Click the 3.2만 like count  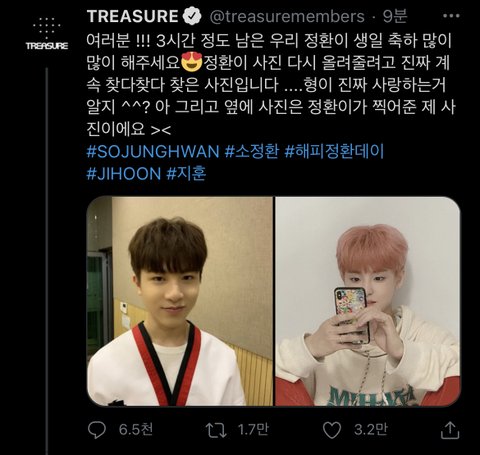(371, 430)
